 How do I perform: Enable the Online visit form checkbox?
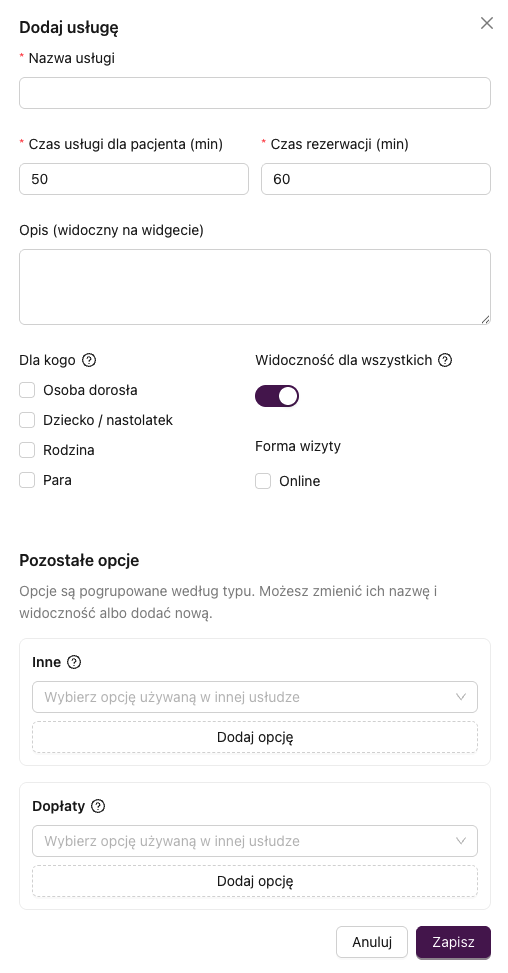coord(263,481)
